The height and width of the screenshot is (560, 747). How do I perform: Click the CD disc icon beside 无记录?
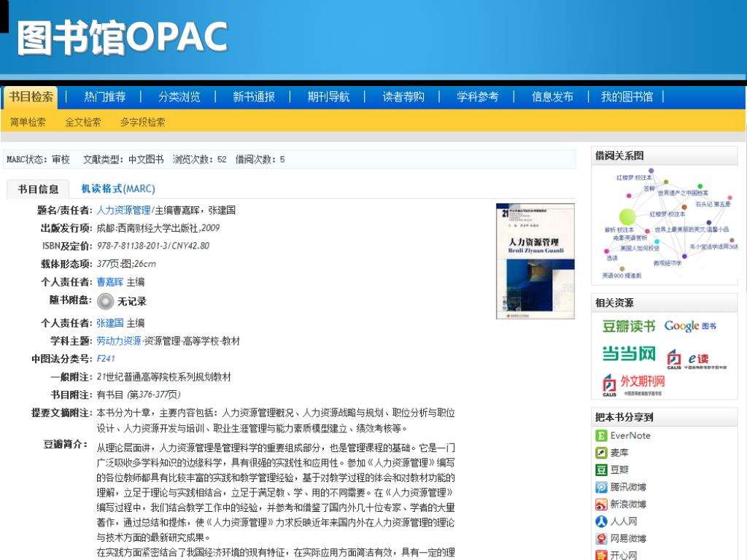[105, 301]
